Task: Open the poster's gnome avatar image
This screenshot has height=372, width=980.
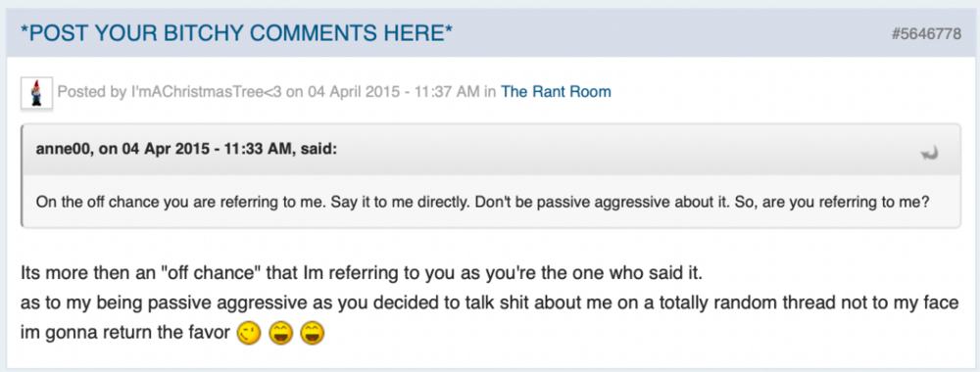Action: 36,94
